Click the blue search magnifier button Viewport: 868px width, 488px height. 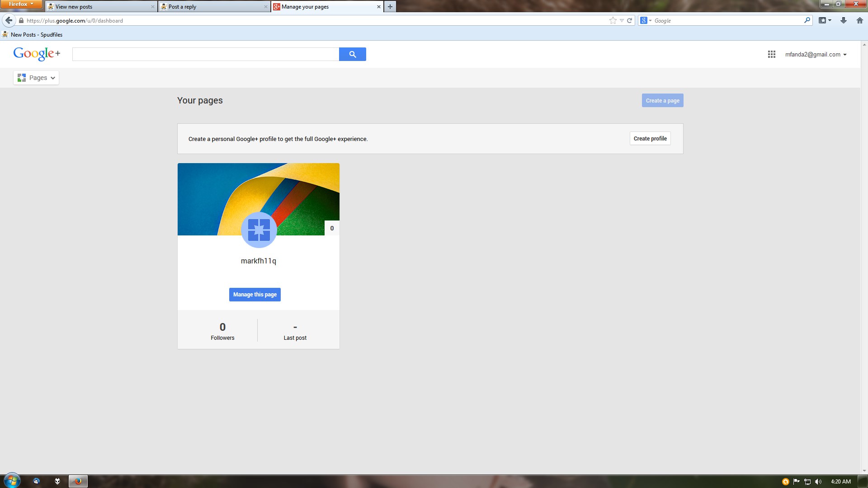352,54
